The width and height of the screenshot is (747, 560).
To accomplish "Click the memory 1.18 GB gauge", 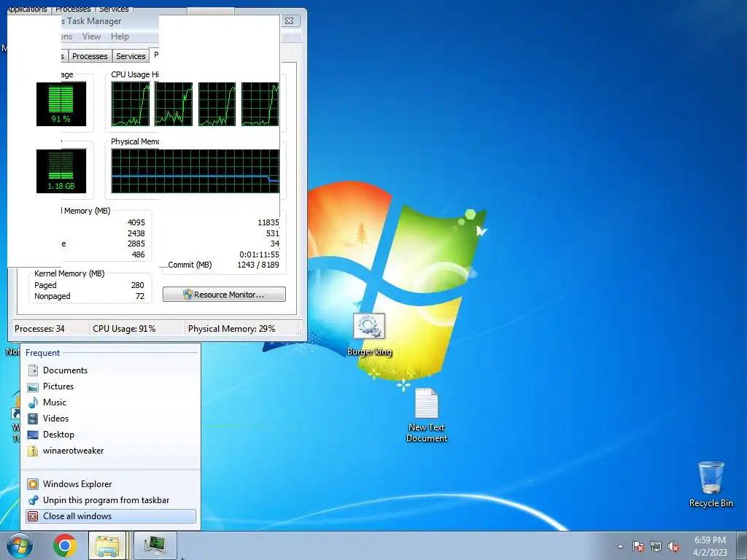I will (61, 171).
